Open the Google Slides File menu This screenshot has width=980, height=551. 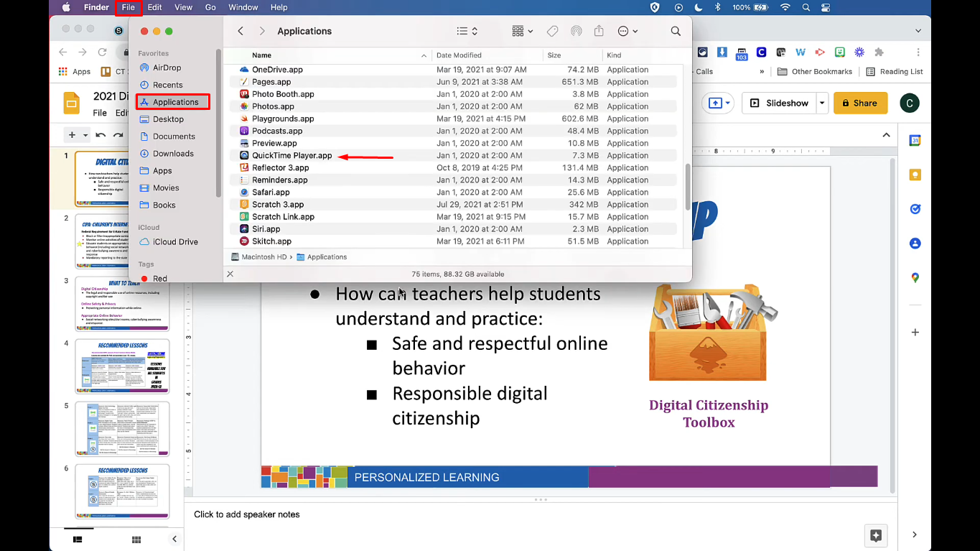(x=100, y=113)
